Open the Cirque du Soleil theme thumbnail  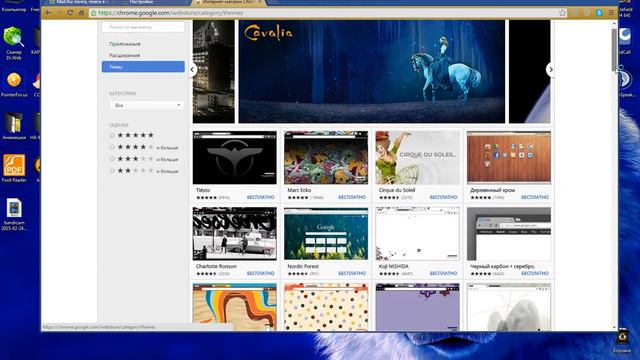pos(418,158)
